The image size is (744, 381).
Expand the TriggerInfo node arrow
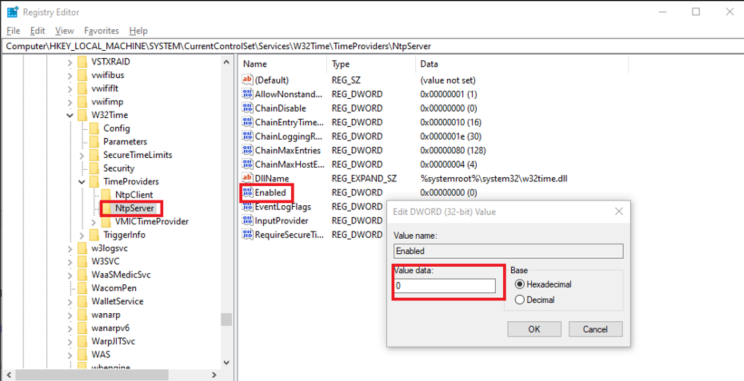click(82, 235)
